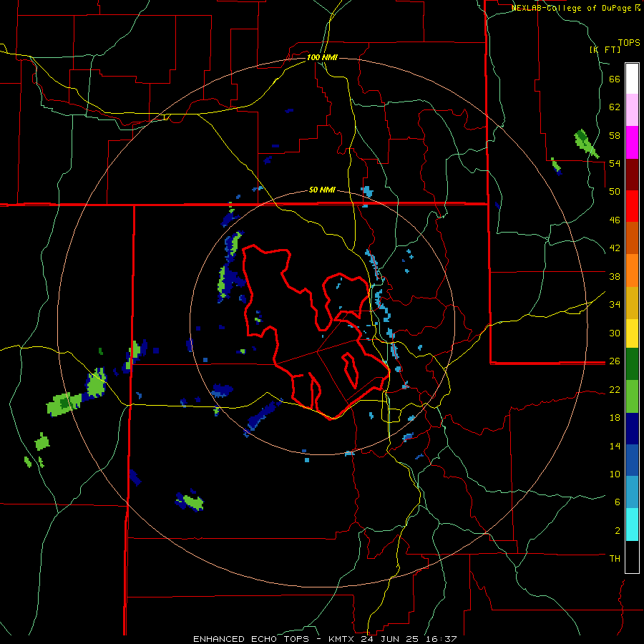Click the "6" scale label
Screen dimensions: 644x644
coord(618,502)
